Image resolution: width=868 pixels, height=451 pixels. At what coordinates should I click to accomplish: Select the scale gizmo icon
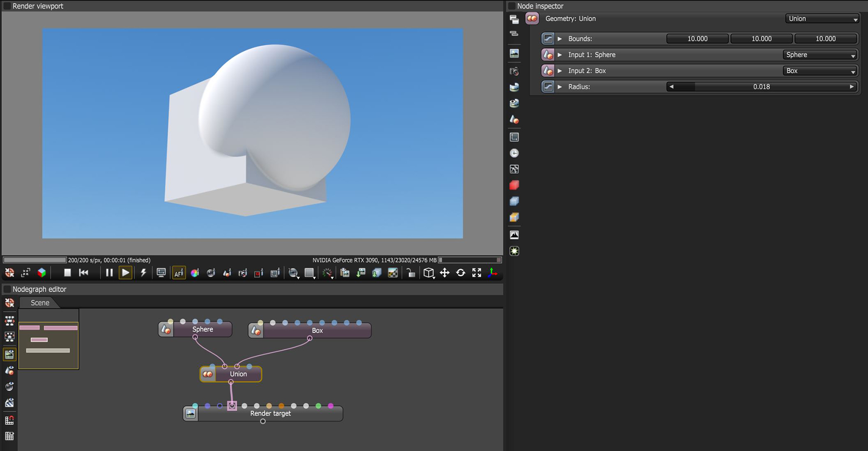477,273
